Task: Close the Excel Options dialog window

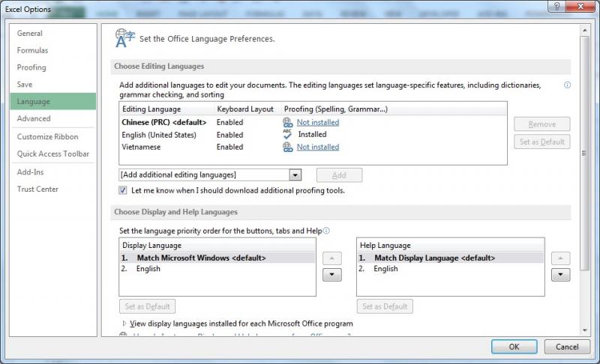Action: point(580,6)
